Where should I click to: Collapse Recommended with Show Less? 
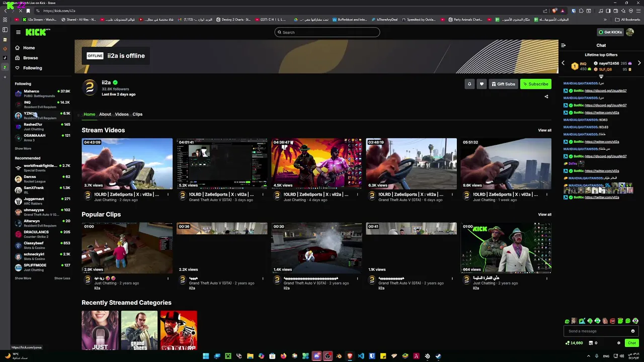pyautogui.click(x=62, y=278)
